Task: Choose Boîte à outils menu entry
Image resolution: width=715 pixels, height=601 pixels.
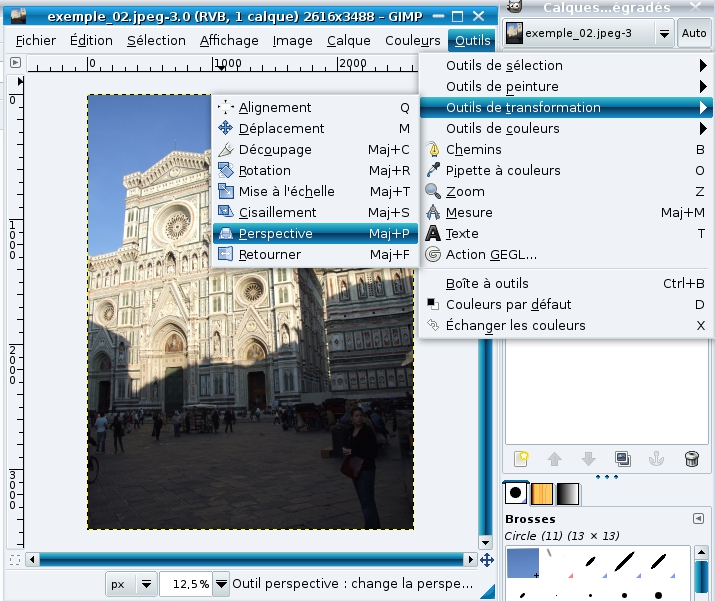Action: click(566, 283)
